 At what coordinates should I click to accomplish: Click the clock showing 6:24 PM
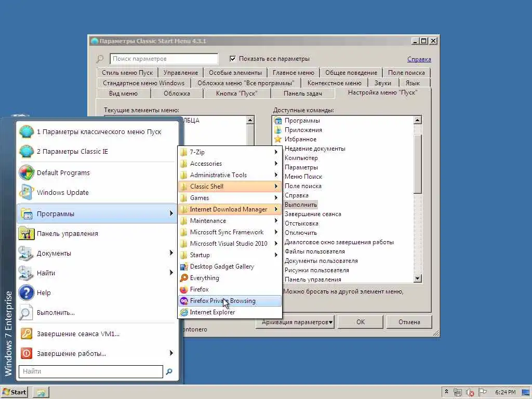(505, 392)
